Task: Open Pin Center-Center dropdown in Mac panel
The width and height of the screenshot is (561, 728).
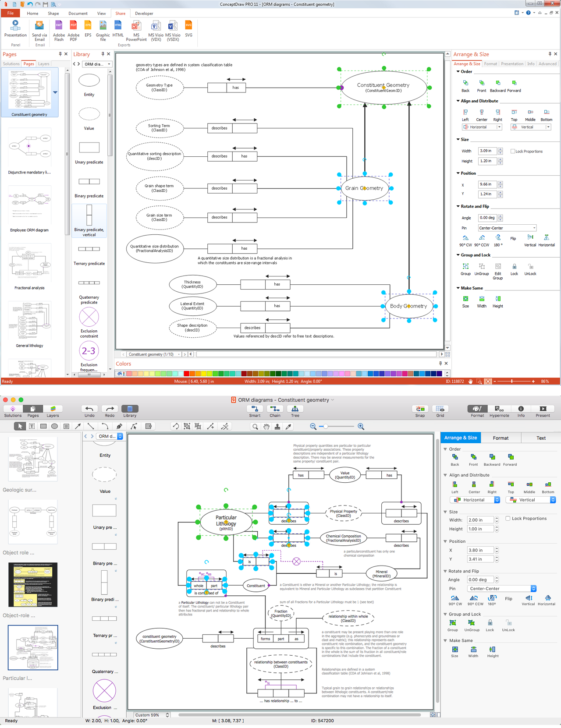Action: pos(502,589)
